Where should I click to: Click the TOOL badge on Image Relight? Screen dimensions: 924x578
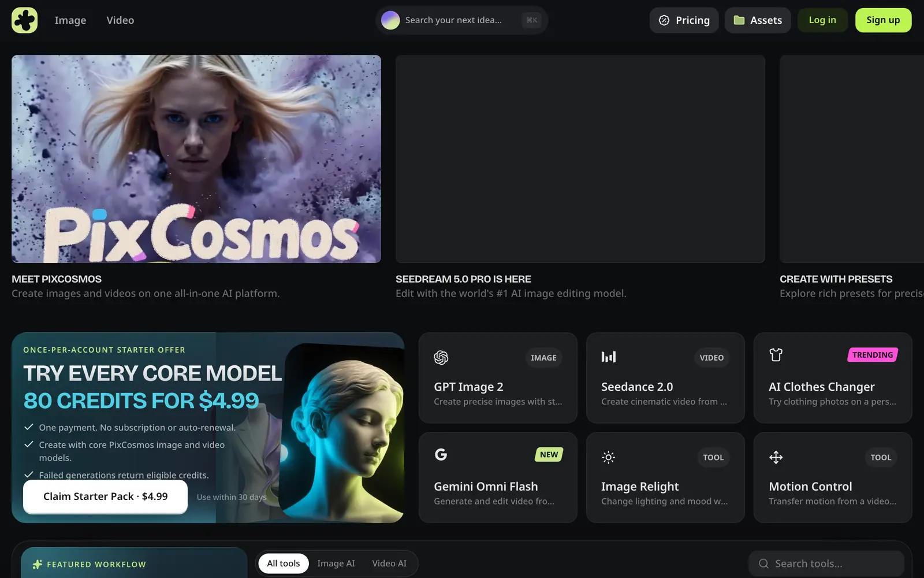[713, 458]
